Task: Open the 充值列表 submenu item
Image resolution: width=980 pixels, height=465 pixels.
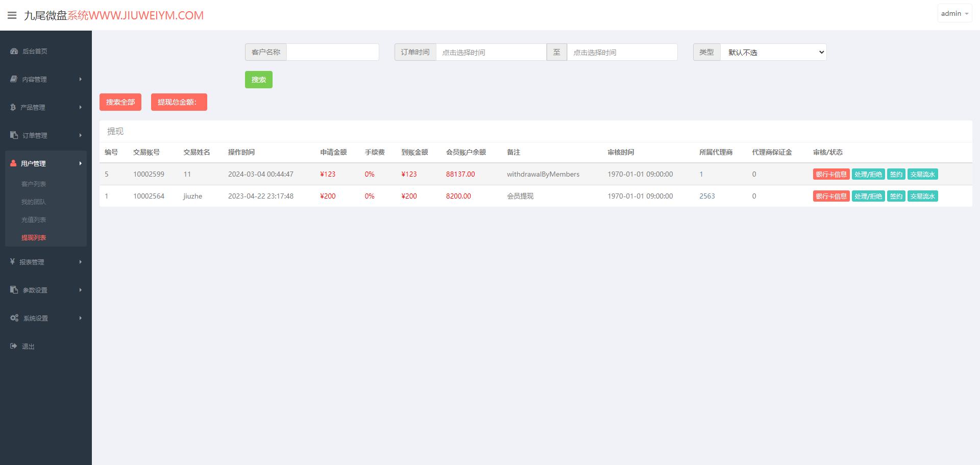Action: (34, 219)
